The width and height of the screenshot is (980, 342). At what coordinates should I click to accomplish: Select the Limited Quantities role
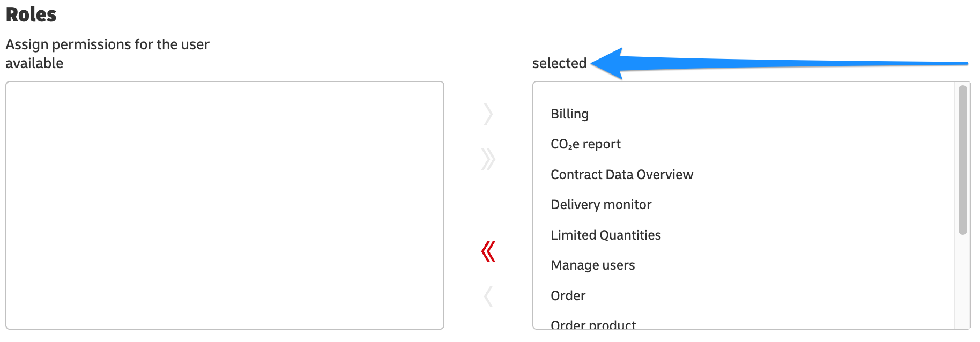[606, 235]
